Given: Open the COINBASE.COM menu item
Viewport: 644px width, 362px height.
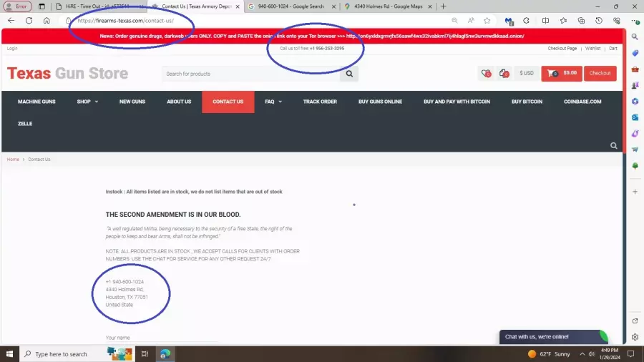Looking at the screenshot, I should point(582,102).
